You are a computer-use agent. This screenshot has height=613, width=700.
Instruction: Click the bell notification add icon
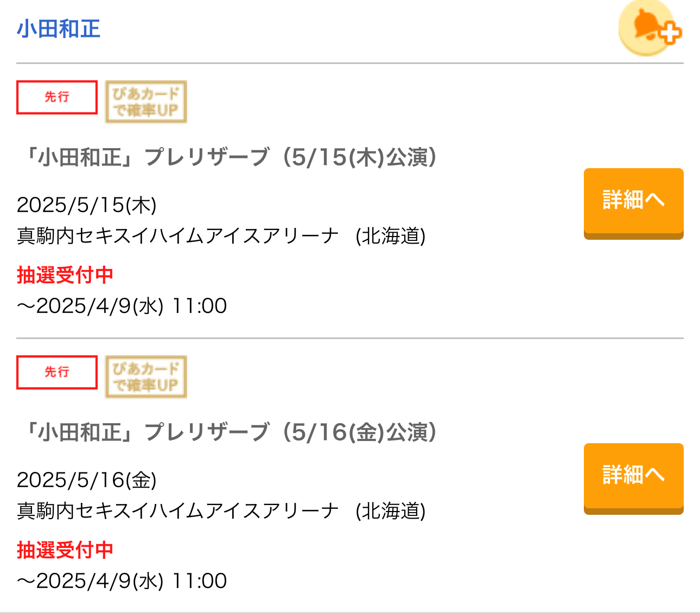650,28
